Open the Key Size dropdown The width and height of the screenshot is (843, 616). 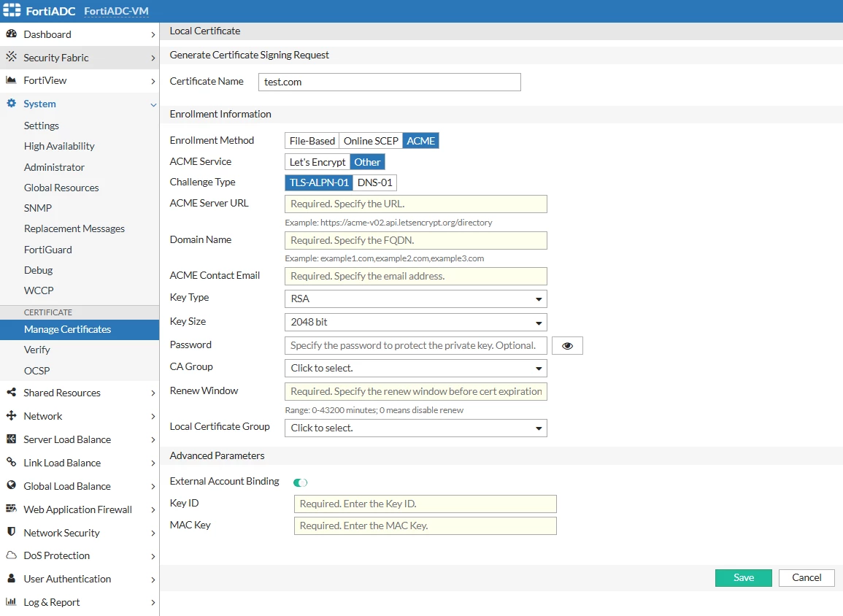pos(415,323)
